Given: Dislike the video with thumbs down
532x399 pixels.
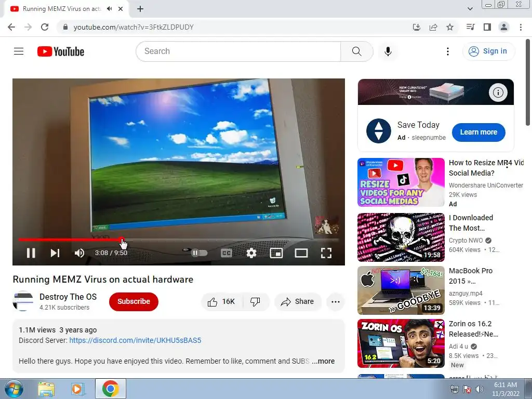Looking at the screenshot, I should [x=255, y=302].
